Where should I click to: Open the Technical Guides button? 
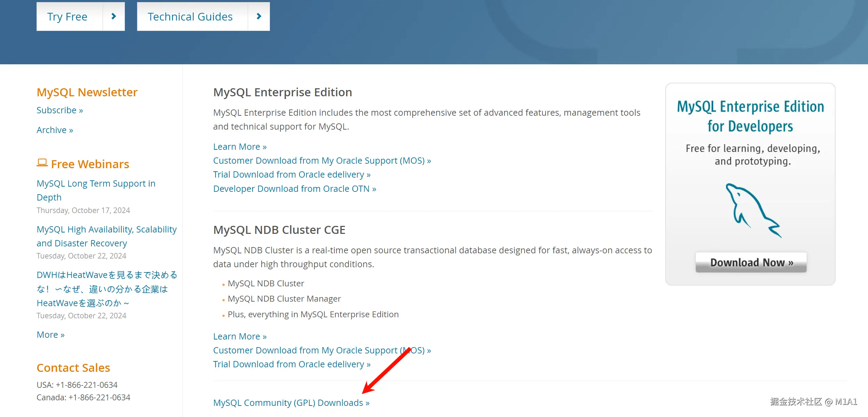(190, 17)
